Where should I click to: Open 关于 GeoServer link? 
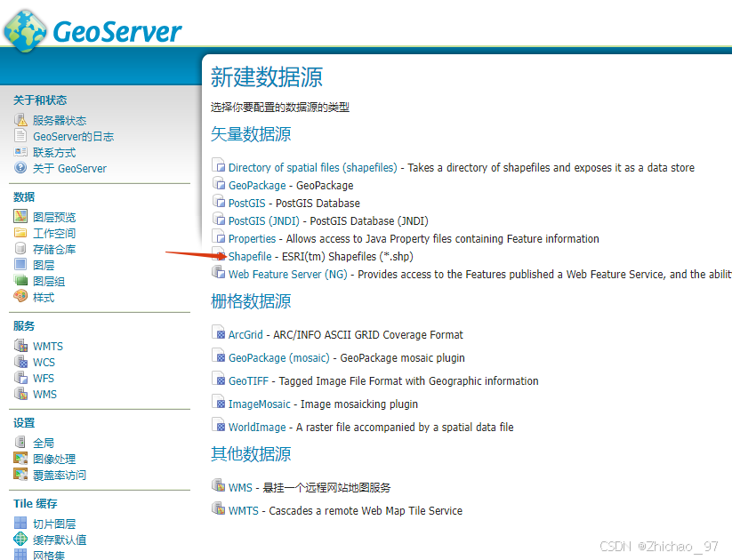(x=69, y=169)
